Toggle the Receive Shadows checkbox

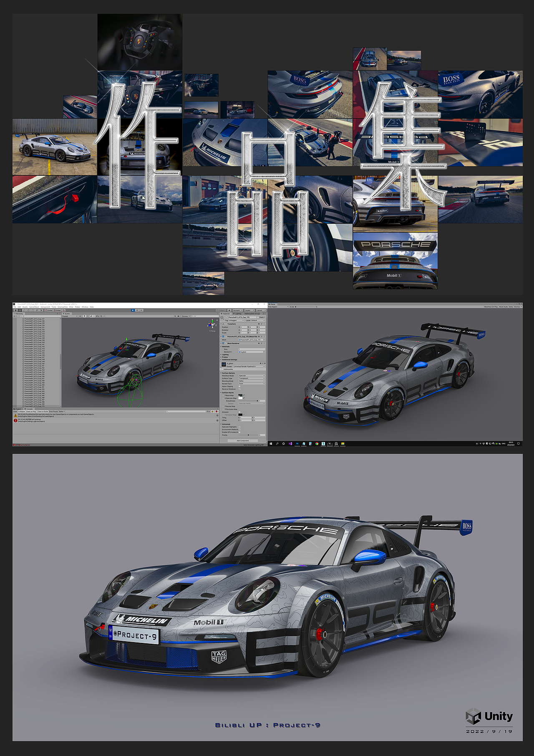pyautogui.click(x=239, y=389)
